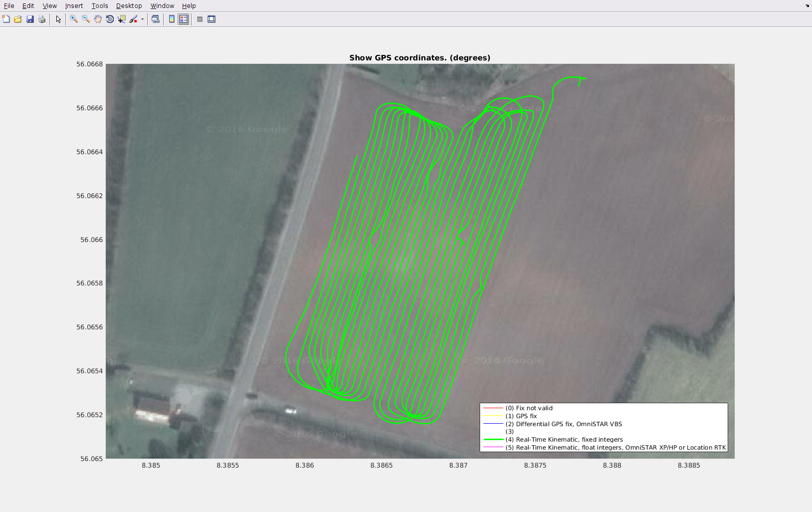812x512 pixels.
Task: Print the figure using the printer icon
Action: pos(42,19)
